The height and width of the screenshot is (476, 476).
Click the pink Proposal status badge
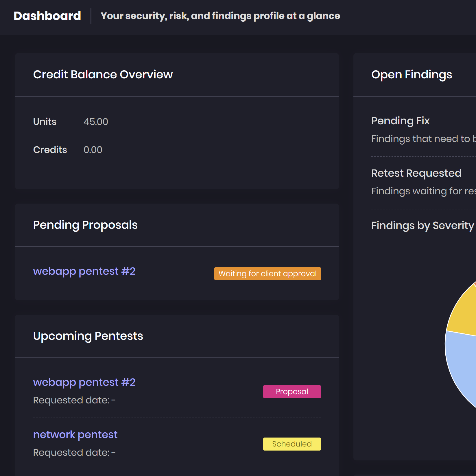point(292,392)
